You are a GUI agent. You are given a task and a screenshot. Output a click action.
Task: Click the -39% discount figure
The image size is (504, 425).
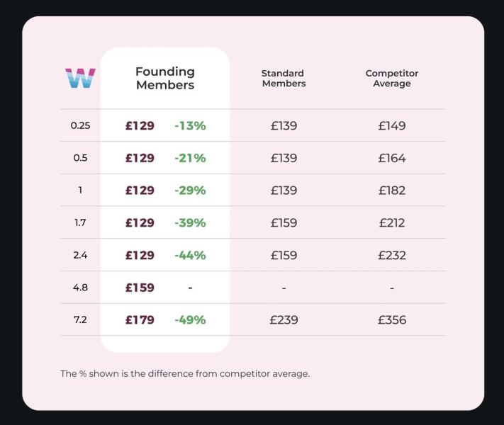pos(190,223)
